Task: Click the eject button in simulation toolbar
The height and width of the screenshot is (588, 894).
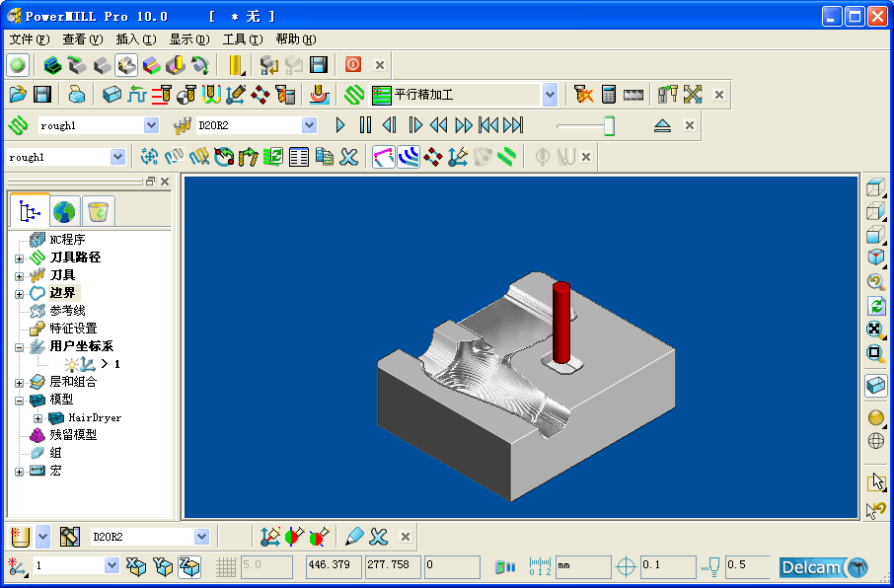Action: [x=662, y=125]
